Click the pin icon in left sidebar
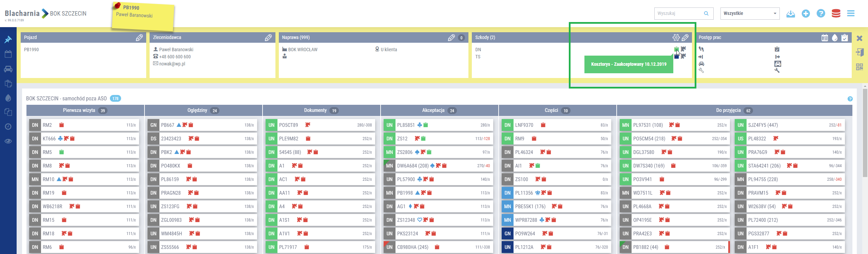 coord(8,40)
